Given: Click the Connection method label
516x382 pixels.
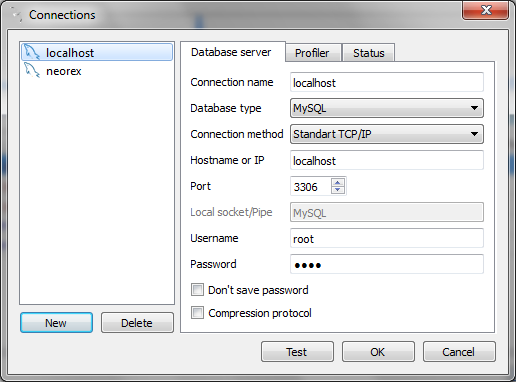Looking at the screenshot, I should (237, 134).
